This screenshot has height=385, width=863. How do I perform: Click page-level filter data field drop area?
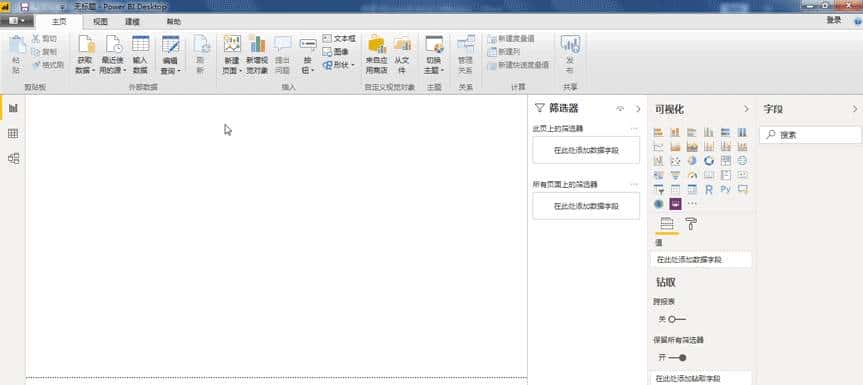tap(586, 150)
